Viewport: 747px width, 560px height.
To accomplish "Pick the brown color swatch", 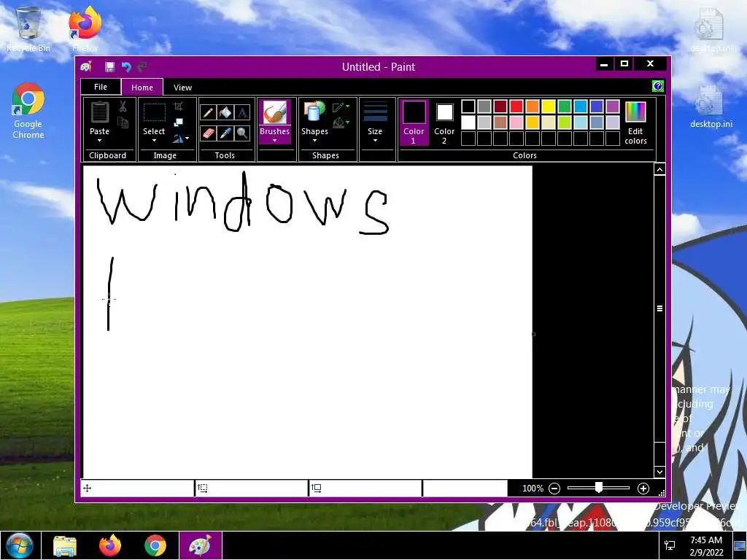I will [x=500, y=122].
